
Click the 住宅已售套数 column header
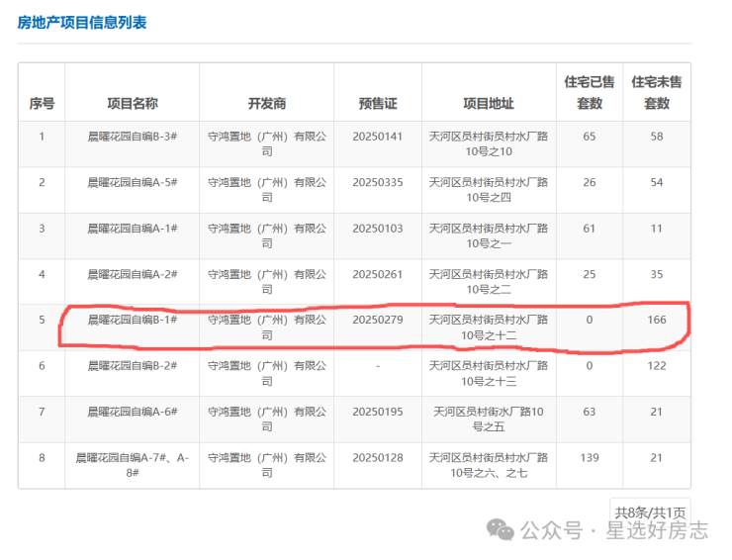click(x=590, y=92)
